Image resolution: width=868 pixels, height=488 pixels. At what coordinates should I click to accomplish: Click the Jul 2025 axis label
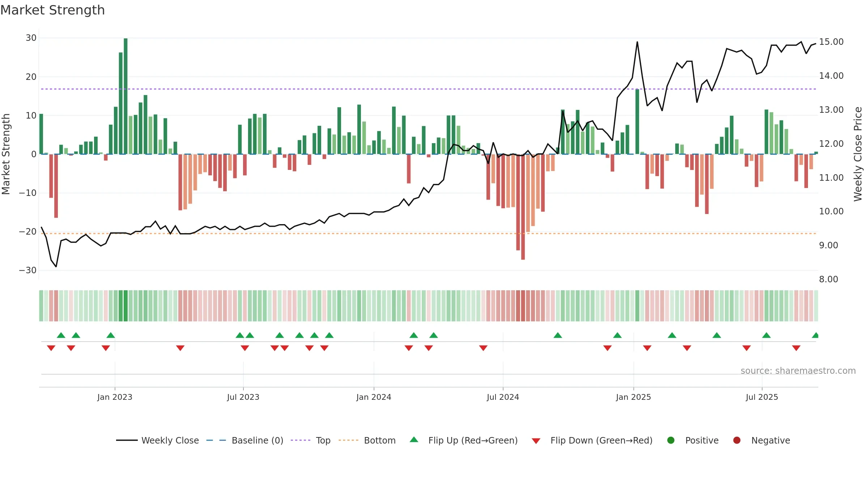point(762,397)
